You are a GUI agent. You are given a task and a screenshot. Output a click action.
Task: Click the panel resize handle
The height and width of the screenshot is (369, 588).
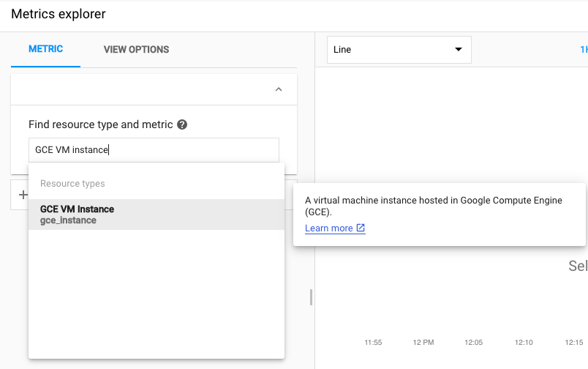point(311,297)
